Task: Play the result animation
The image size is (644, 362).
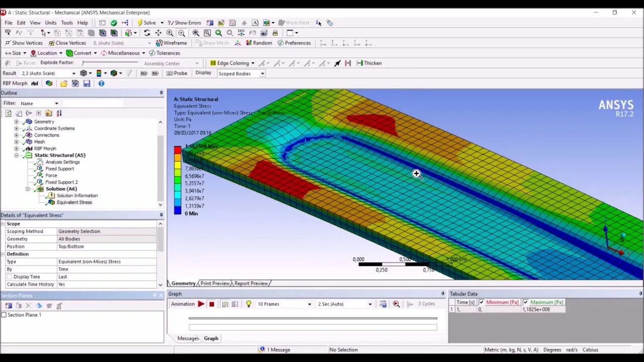Action: click(201, 304)
